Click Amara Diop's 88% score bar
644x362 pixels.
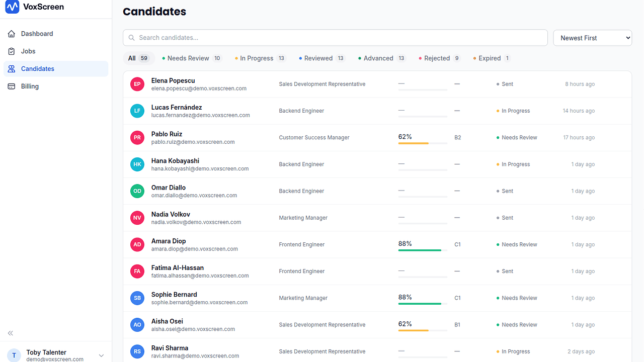coord(423,250)
